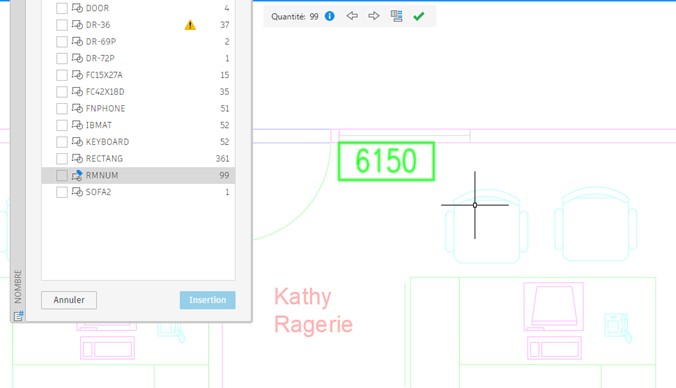This screenshot has width=676, height=388.
Task: Check the RMNUM block checkbox
Action: (62, 175)
